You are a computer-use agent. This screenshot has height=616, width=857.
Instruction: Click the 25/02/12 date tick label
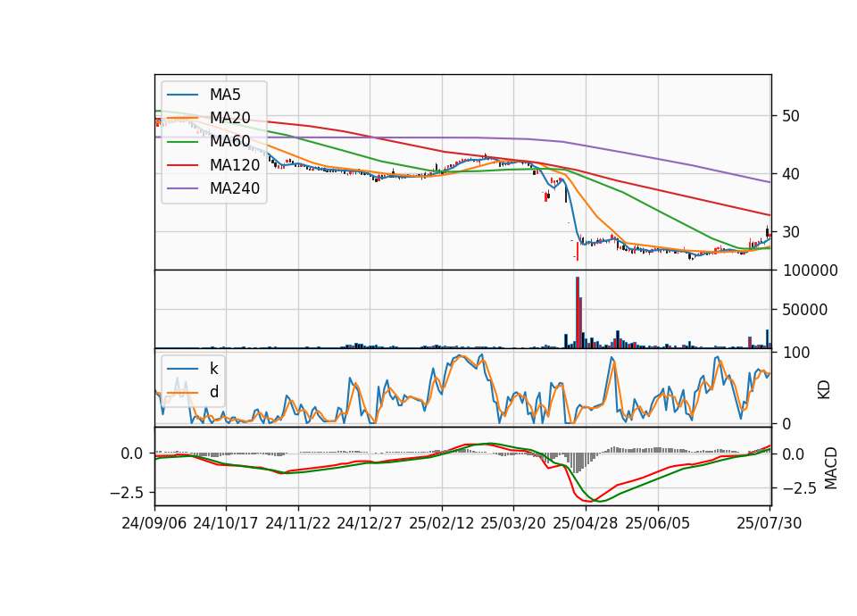[x=442, y=523]
